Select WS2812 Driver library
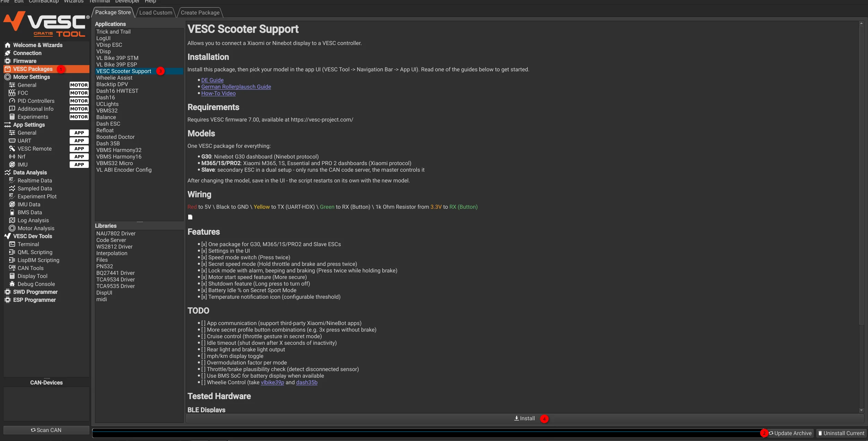 pyautogui.click(x=139, y=247)
